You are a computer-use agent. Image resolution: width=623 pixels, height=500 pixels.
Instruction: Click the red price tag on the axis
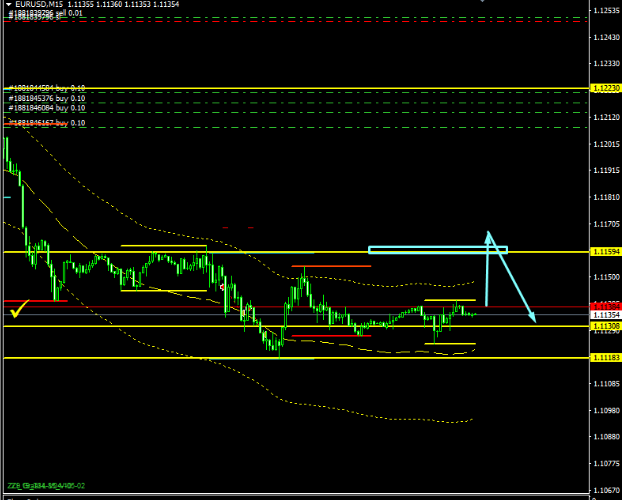tap(604, 305)
